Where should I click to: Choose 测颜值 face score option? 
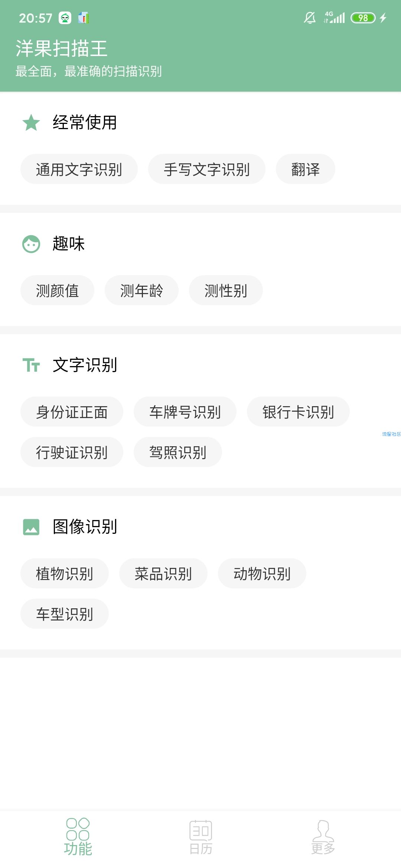click(57, 290)
